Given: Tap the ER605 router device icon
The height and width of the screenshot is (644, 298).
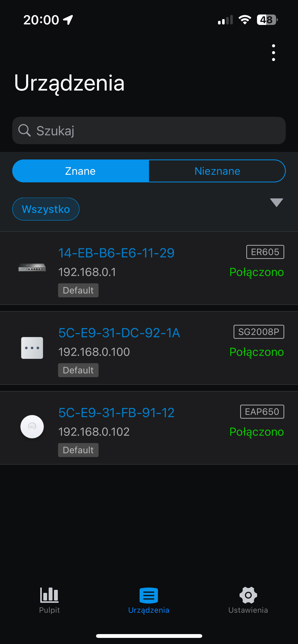Looking at the screenshot, I should pyautogui.click(x=32, y=268).
